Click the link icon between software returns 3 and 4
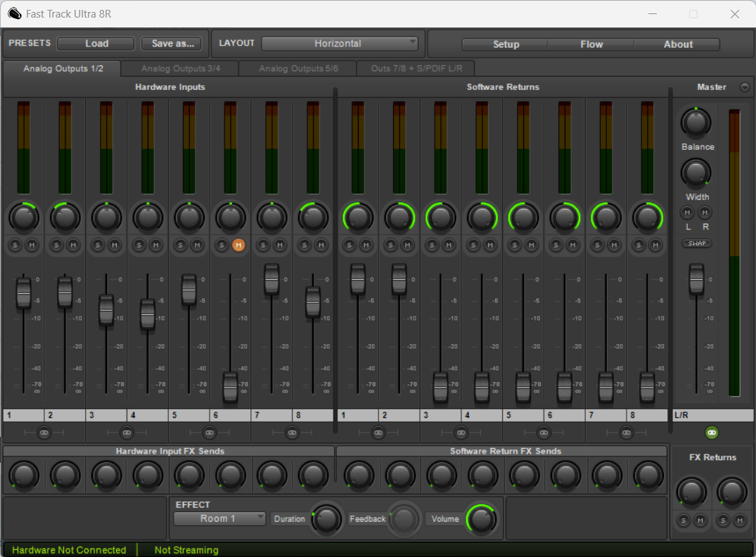756x557 pixels. point(461,433)
